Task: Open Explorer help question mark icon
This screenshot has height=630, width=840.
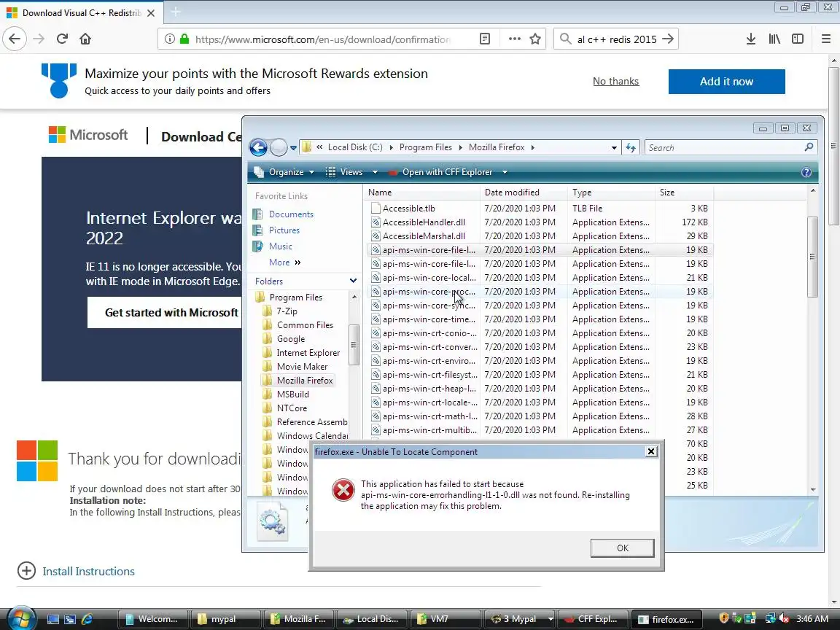Action: click(x=806, y=172)
